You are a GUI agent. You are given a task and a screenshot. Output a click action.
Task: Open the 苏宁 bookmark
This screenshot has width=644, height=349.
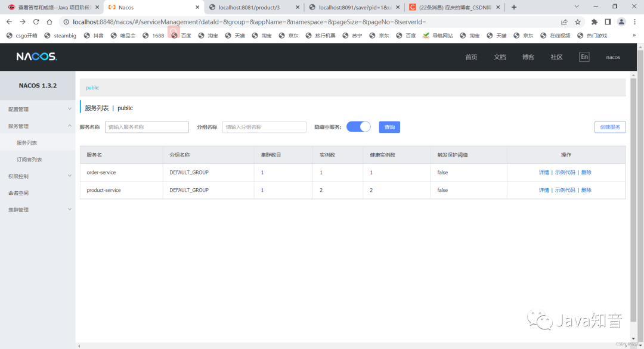click(x=352, y=36)
